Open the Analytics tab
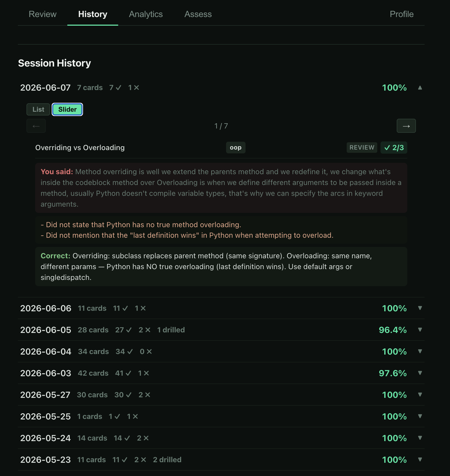The image size is (450, 476). pos(146,14)
